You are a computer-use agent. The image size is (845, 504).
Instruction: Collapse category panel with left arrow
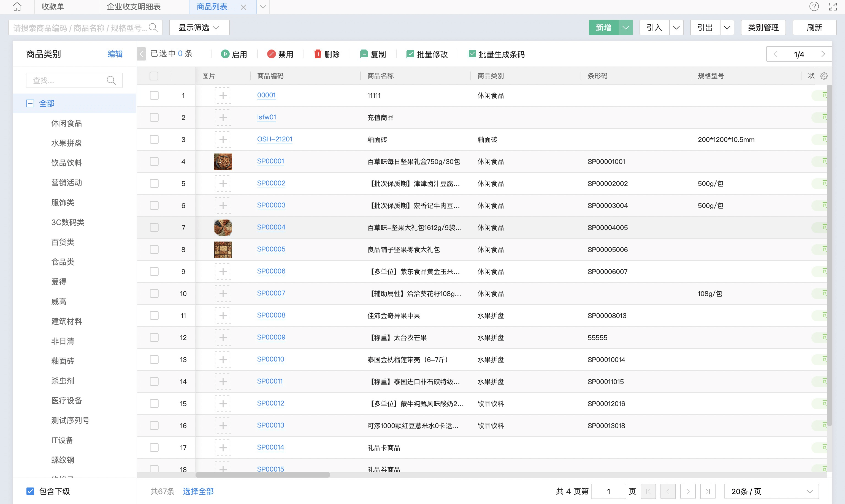click(141, 54)
